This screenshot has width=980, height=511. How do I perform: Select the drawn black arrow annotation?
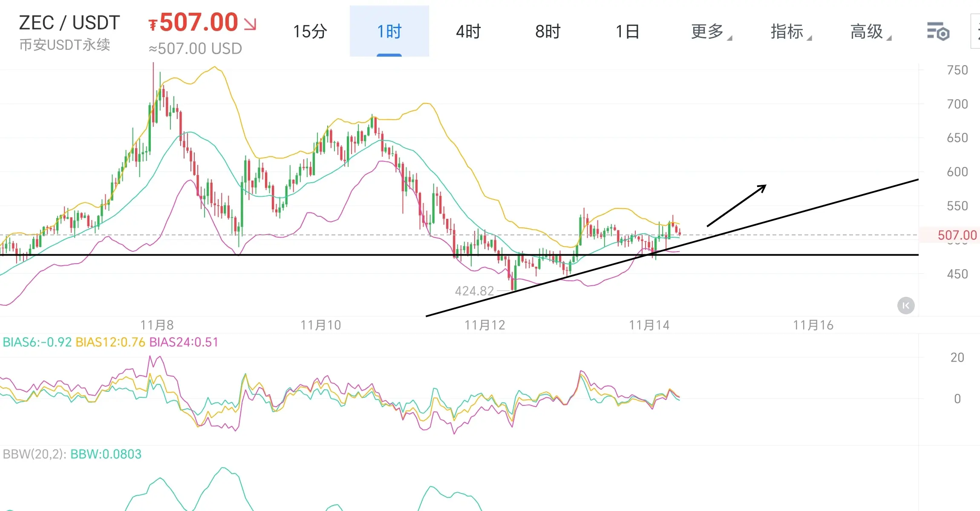tap(736, 206)
